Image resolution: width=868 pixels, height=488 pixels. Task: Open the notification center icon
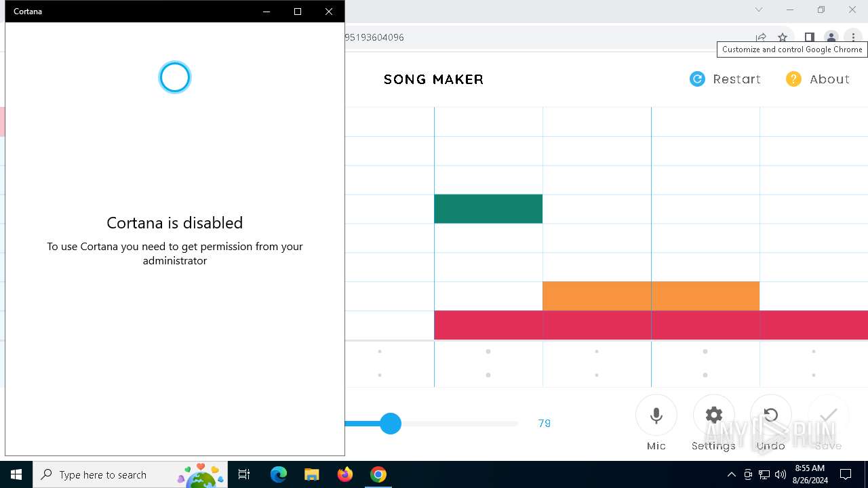pyautogui.click(x=846, y=474)
